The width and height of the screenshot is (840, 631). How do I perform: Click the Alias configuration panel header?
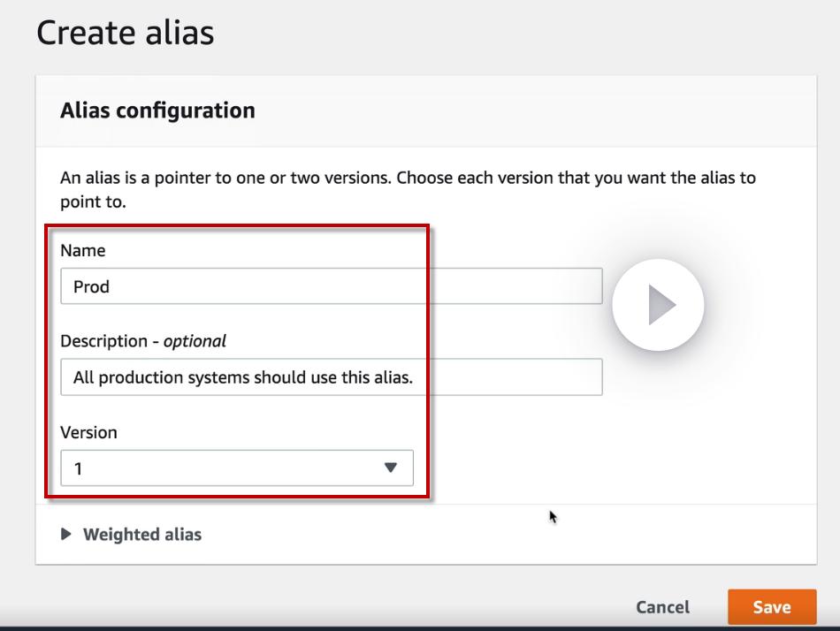[x=157, y=110]
